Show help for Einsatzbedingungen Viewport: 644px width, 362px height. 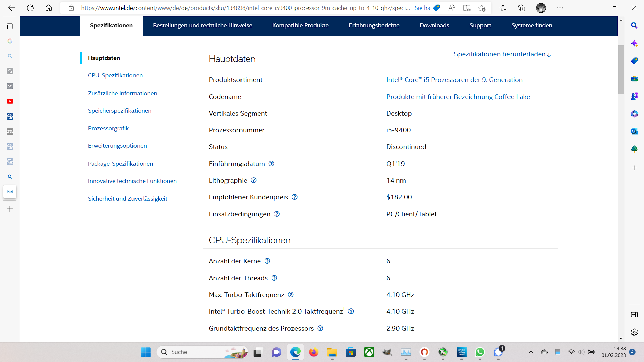coord(277,214)
